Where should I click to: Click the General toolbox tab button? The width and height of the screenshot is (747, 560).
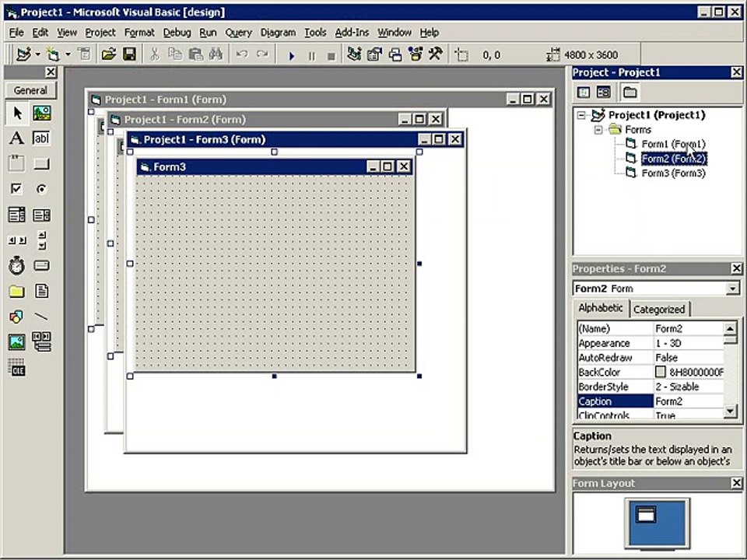click(30, 90)
